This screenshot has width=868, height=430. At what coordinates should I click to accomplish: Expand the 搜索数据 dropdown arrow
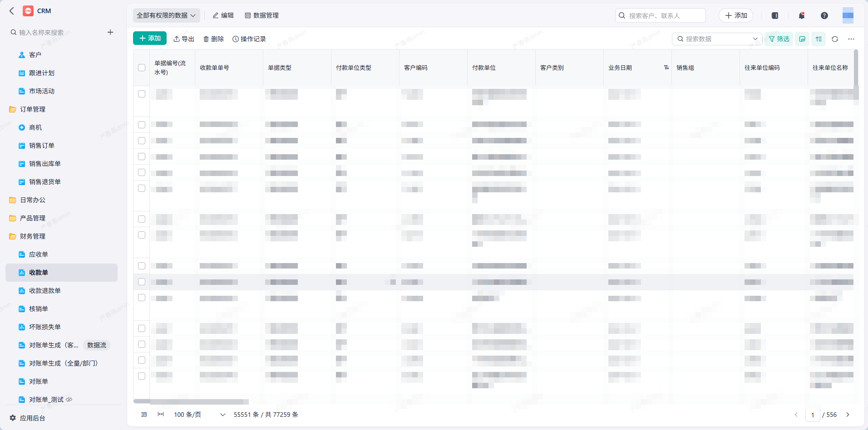tap(755, 39)
